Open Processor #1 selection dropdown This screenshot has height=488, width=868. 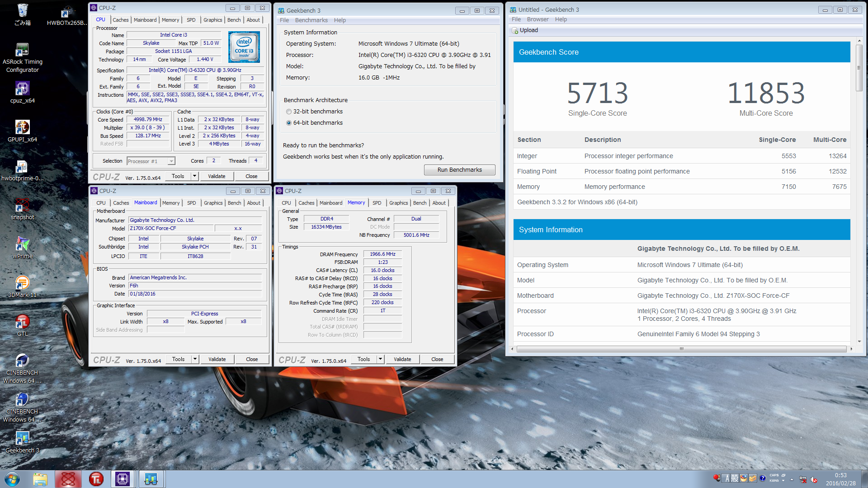pos(151,161)
